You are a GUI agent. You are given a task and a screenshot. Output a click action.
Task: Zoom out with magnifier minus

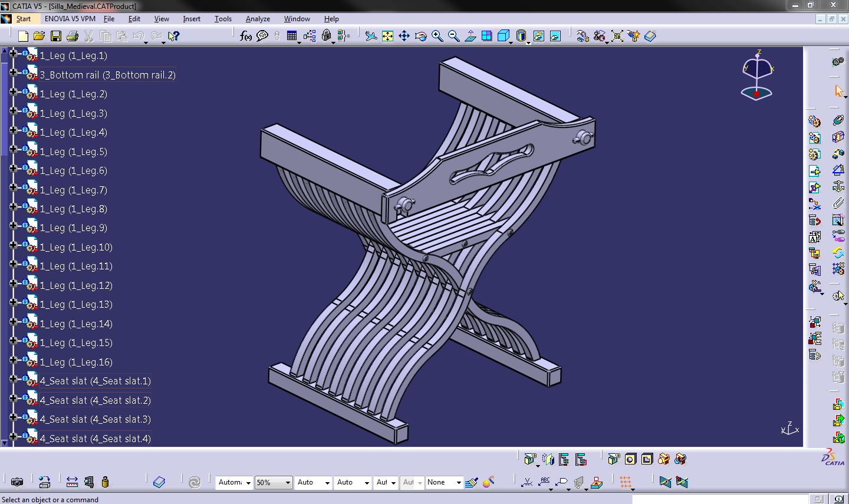[x=453, y=37]
